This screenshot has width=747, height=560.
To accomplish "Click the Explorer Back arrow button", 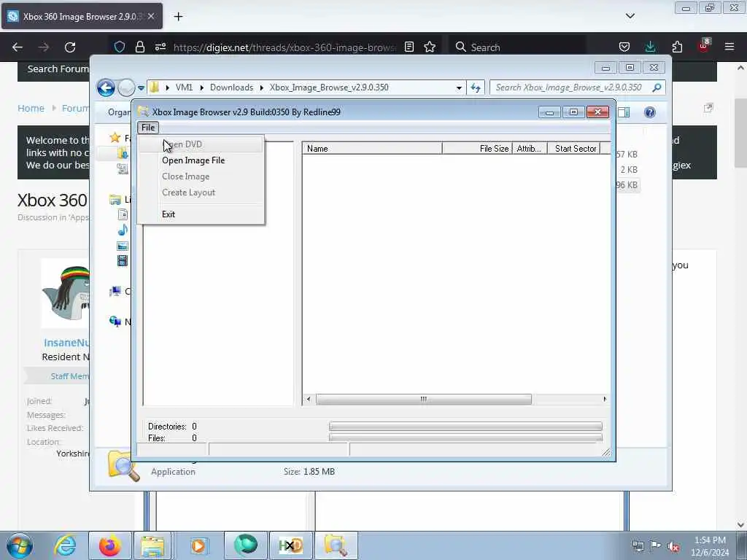I will pyautogui.click(x=107, y=87).
